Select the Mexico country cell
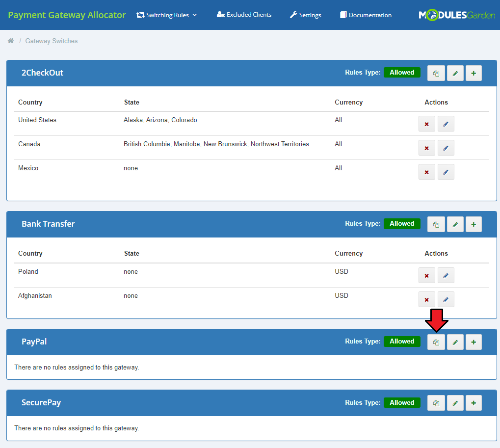Screen dimensions: 500x448 (28, 168)
